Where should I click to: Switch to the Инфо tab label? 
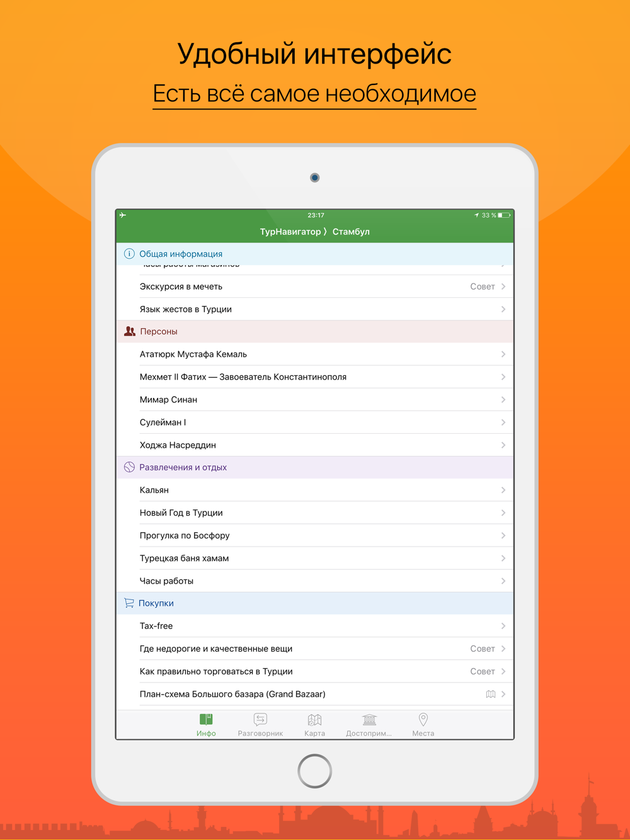(206, 734)
